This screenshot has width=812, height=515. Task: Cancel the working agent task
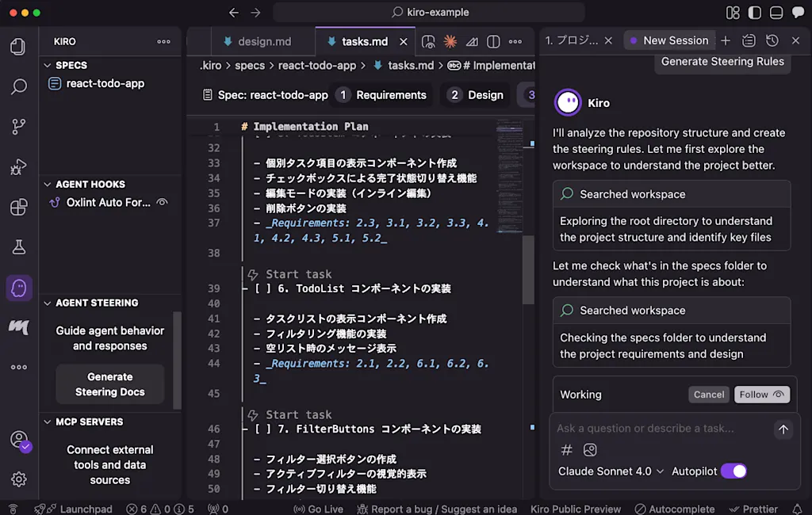coord(708,395)
